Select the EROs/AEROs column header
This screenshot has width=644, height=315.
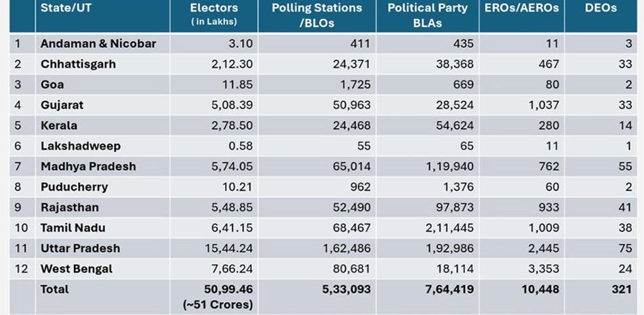[x=521, y=8]
